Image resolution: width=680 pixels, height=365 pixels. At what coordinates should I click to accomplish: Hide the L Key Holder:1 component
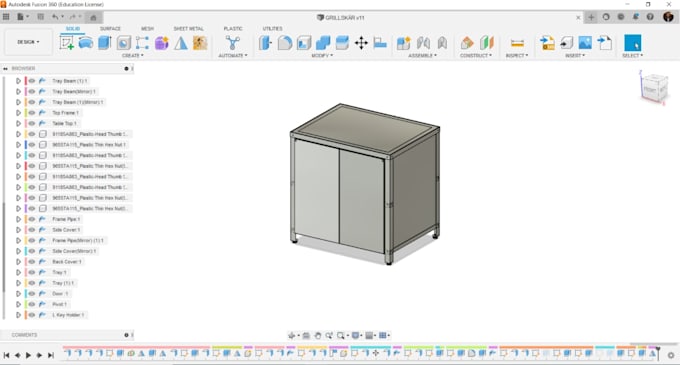32,315
